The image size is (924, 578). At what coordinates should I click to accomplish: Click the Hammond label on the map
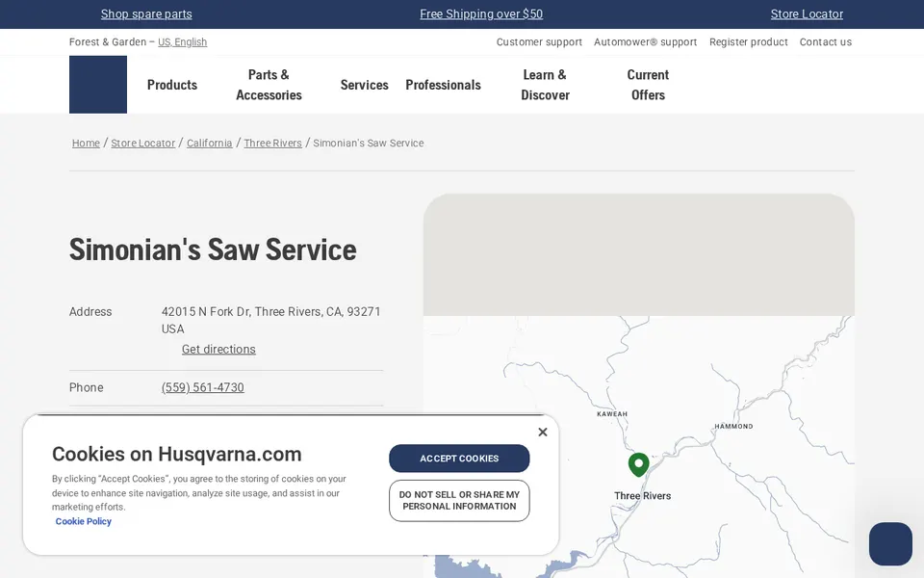click(733, 427)
